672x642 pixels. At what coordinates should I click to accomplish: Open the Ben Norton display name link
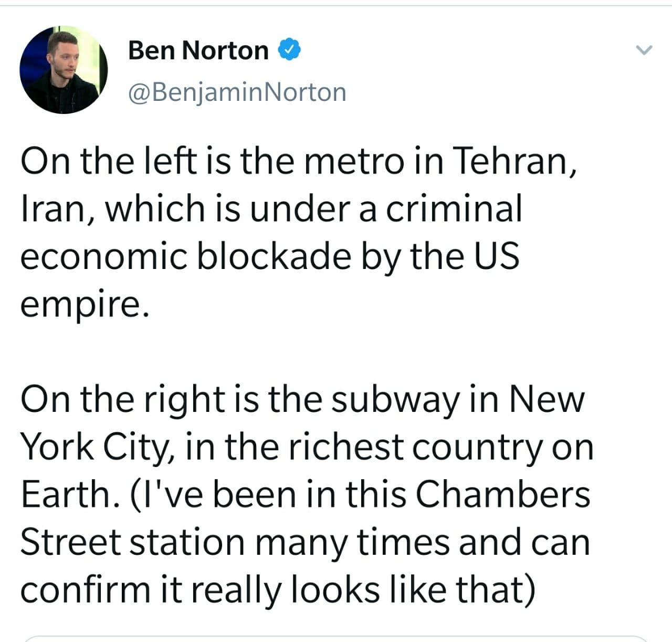[x=198, y=50]
